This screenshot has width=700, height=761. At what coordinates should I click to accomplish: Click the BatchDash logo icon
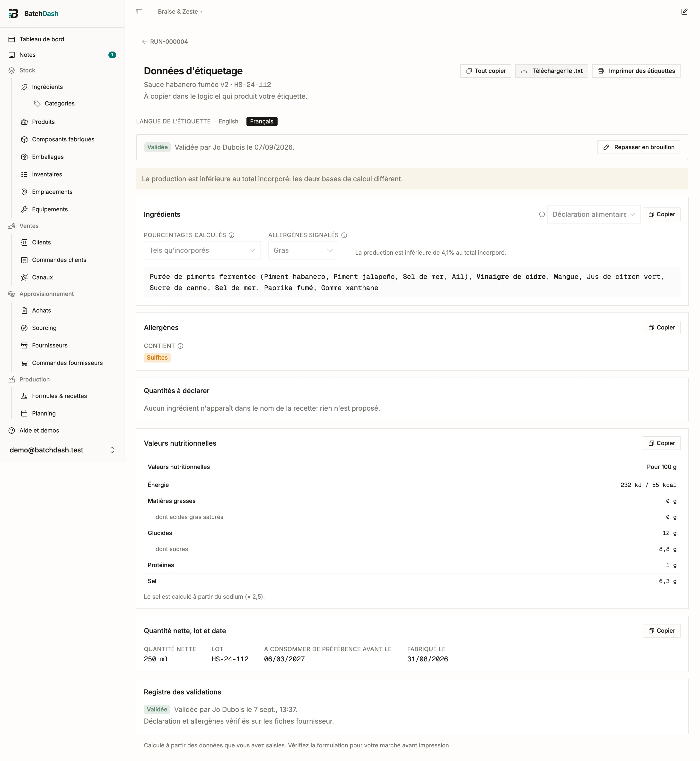click(x=14, y=14)
